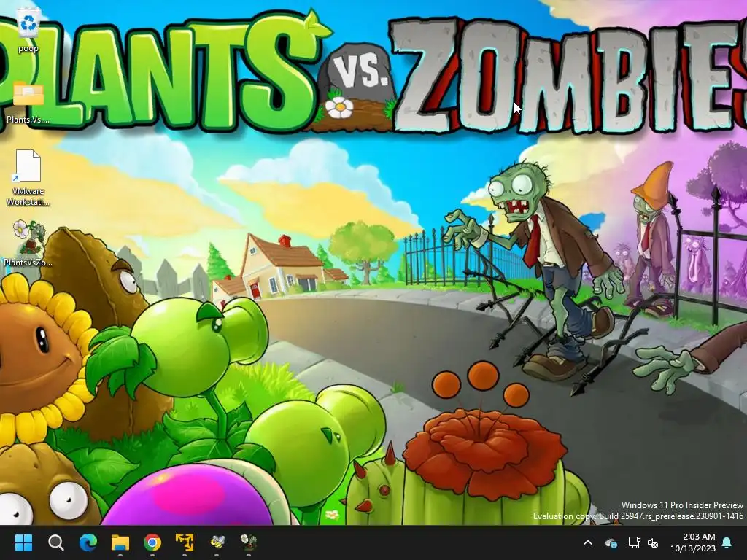Open File Explorer from taskbar

[x=120, y=542]
